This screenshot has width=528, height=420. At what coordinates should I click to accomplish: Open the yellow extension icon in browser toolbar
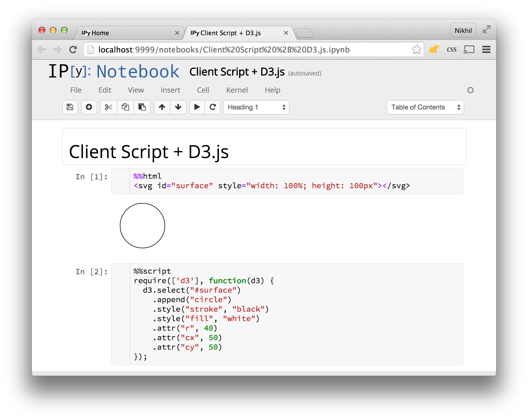pyautogui.click(x=434, y=49)
